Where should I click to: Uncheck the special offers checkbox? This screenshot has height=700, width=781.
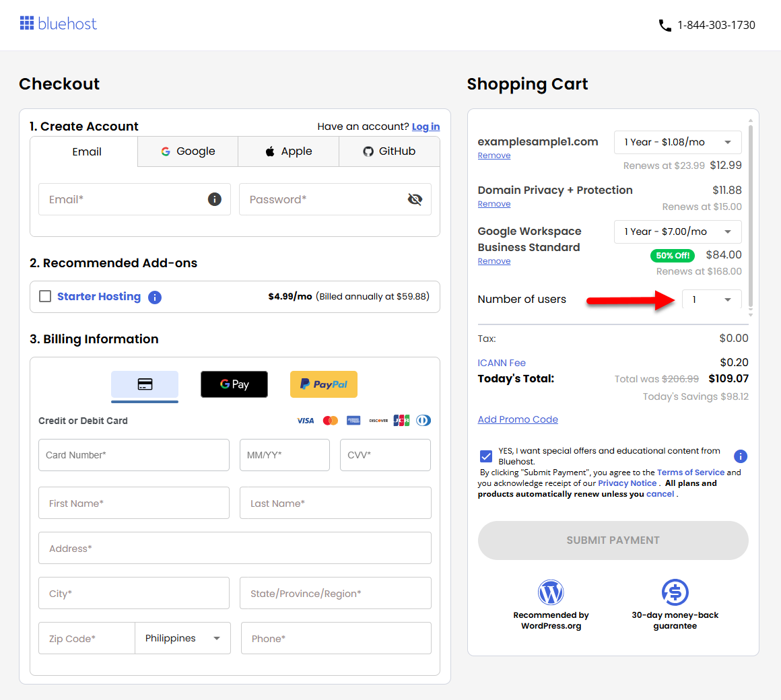coord(486,456)
